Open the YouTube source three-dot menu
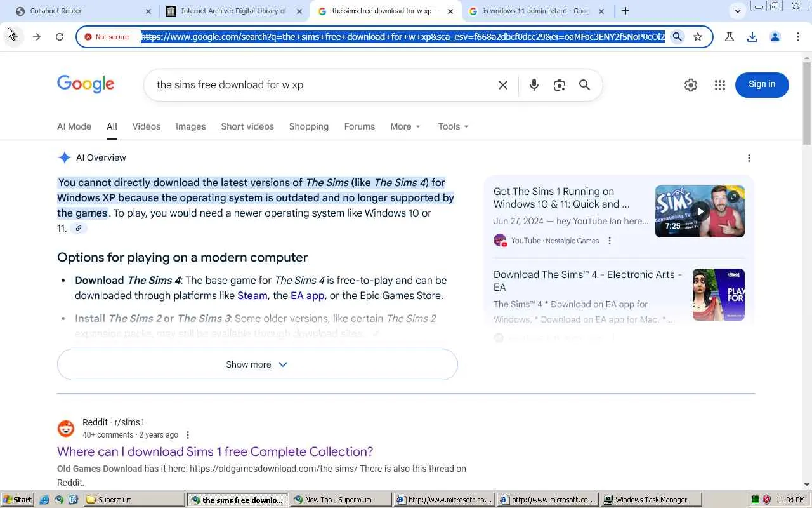Image resolution: width=812 pixels, height=508 pixels. (610, 241)
